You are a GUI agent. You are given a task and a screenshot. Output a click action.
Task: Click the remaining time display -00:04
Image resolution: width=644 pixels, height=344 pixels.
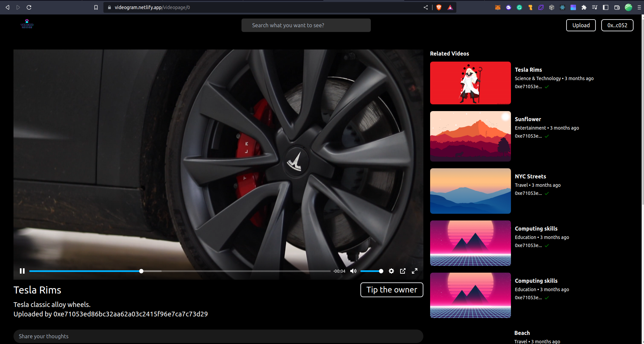(x=339, y=271)
